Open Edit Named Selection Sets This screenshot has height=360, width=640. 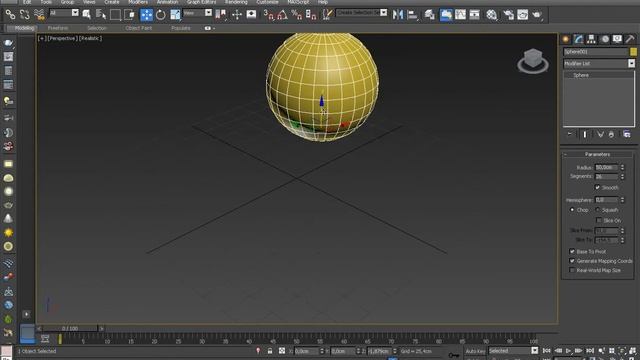(x=327, y=15)
